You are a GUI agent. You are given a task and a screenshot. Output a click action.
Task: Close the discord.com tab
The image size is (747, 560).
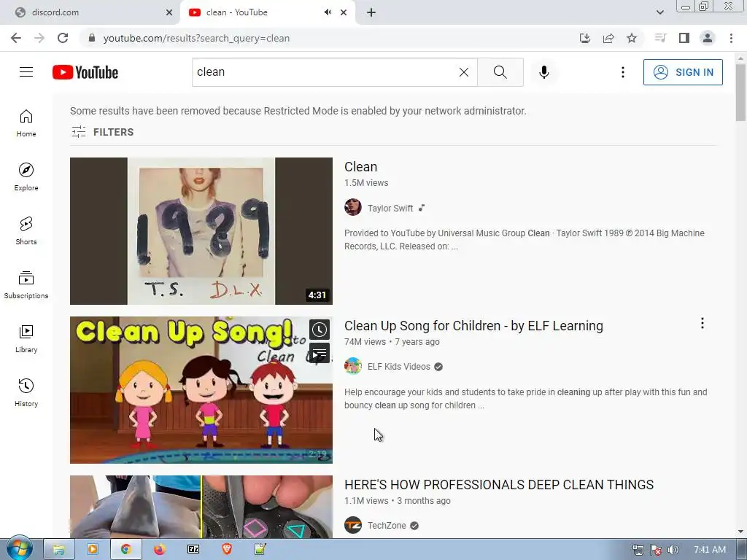[169, 12]
